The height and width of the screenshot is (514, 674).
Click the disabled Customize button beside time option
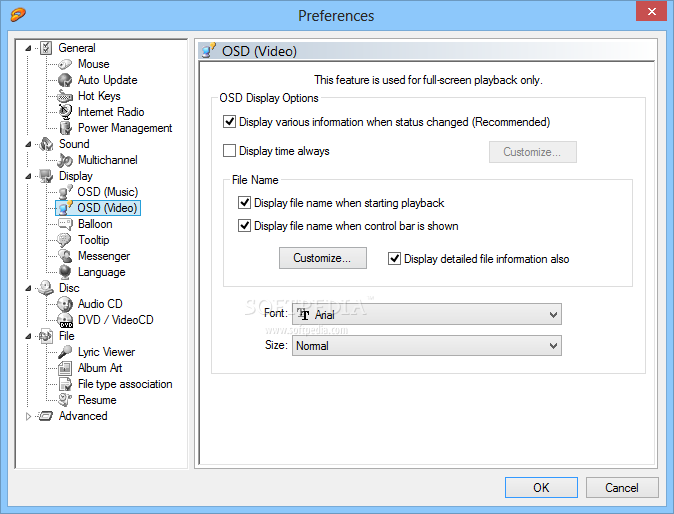pyautogui.click(x=533, y=152)
